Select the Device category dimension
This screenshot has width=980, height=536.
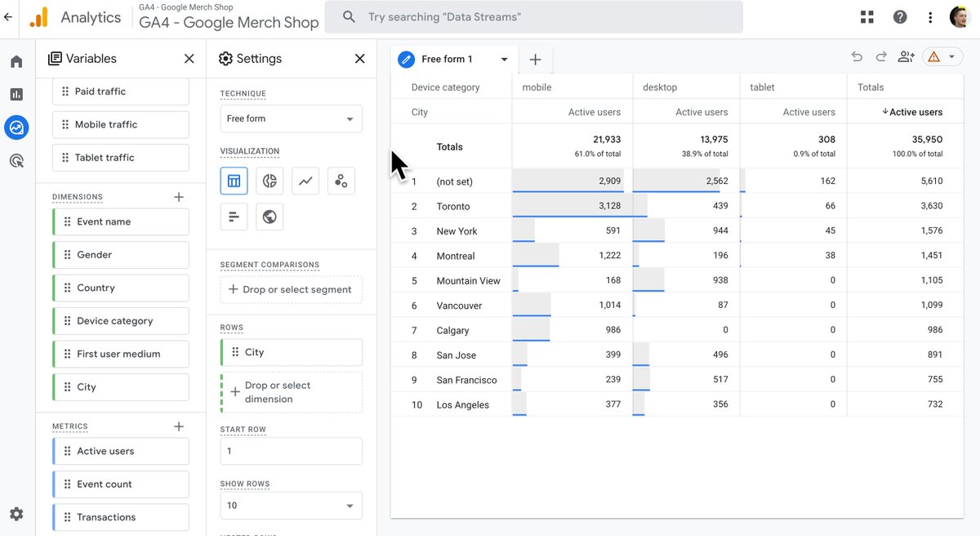coord(121,321)
